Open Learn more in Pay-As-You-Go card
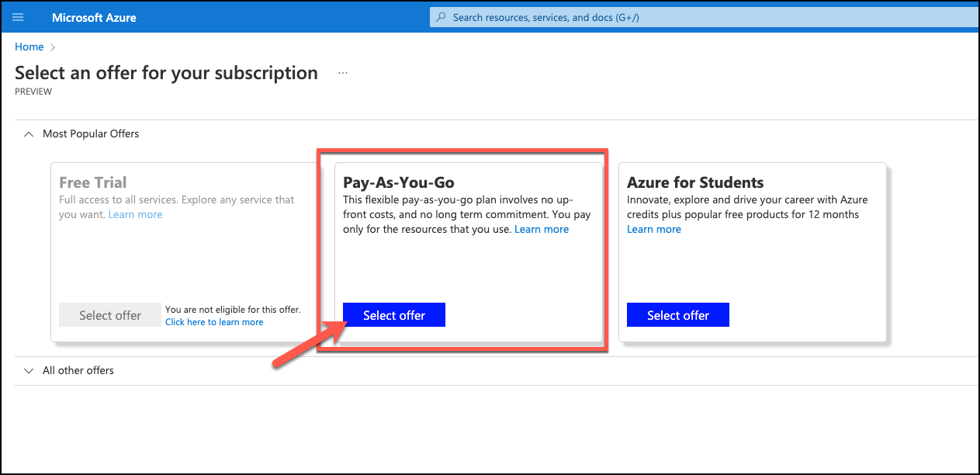The width and height of the screenshot is (980, 475). tap(542, 229)
